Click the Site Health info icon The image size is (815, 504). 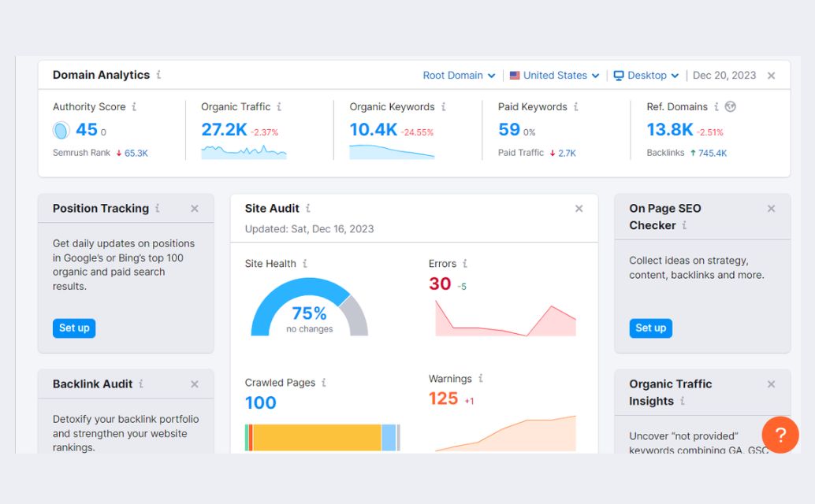(305, 264)
